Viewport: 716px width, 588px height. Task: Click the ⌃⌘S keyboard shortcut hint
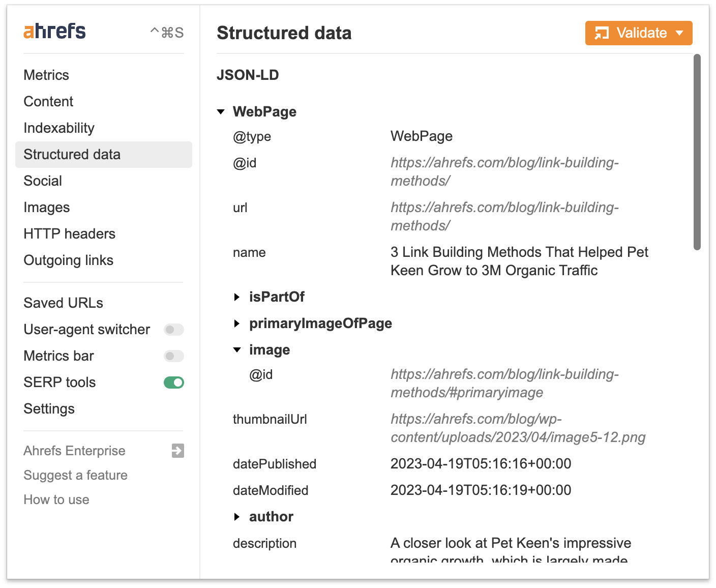click(x=167, y=33)
